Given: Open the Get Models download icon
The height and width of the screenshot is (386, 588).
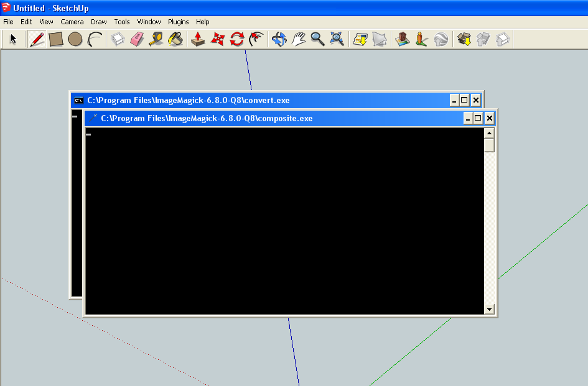Looking at the screenshot, I should coord(464,39).
